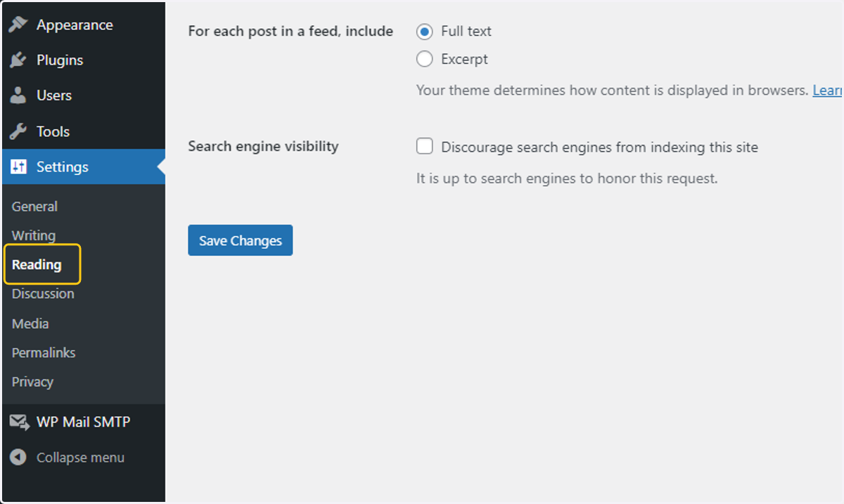The width and height of the screenshot is (844, 504).
Task: Click 'It is up to search engines' note
Action: (x=567, y=179)
